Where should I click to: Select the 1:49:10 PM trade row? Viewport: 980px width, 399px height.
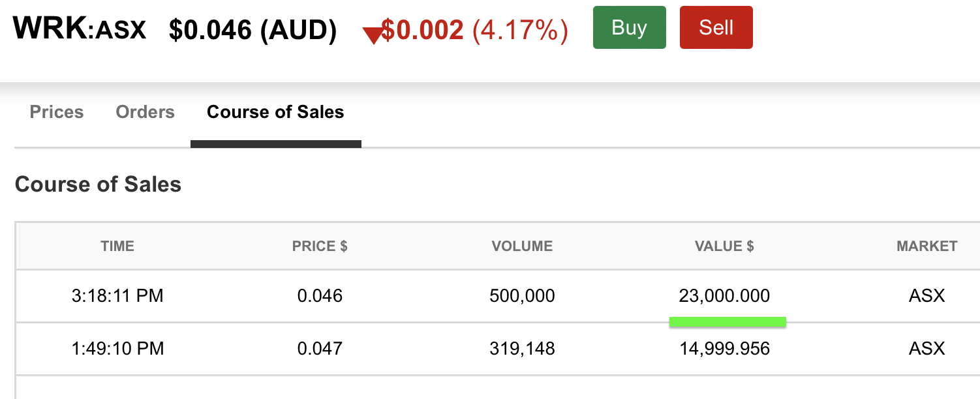[497, 349]
